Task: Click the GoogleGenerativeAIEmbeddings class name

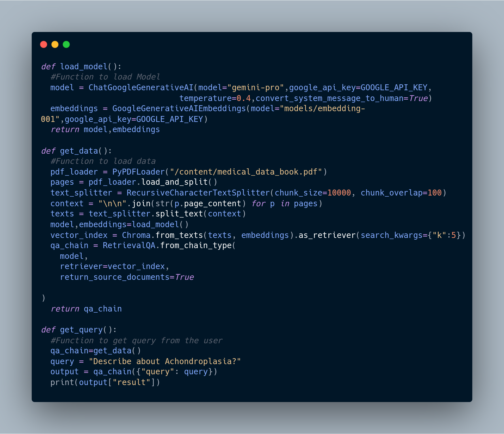Action: click(x=179, y=109)
